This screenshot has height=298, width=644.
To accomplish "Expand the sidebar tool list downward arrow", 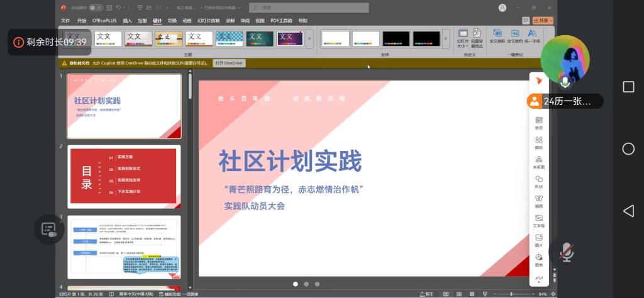I will coord(539,282).
